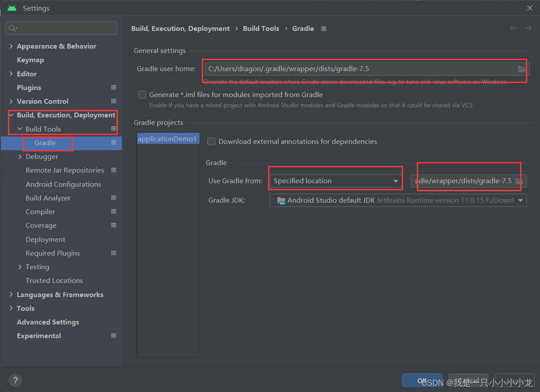Click the OK button

tap(422, 381)
